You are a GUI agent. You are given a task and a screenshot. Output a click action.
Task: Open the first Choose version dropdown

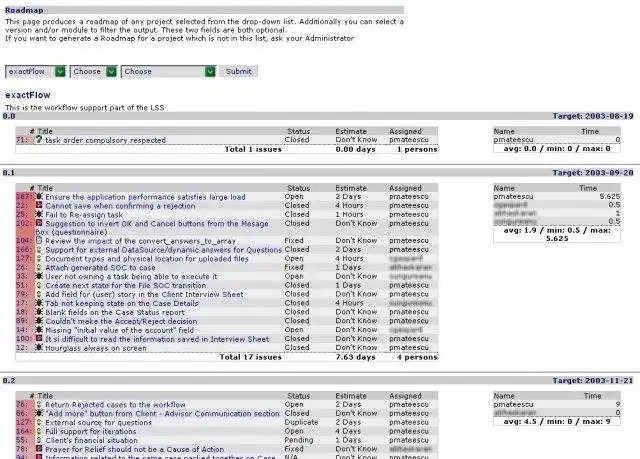coord(93,71)
